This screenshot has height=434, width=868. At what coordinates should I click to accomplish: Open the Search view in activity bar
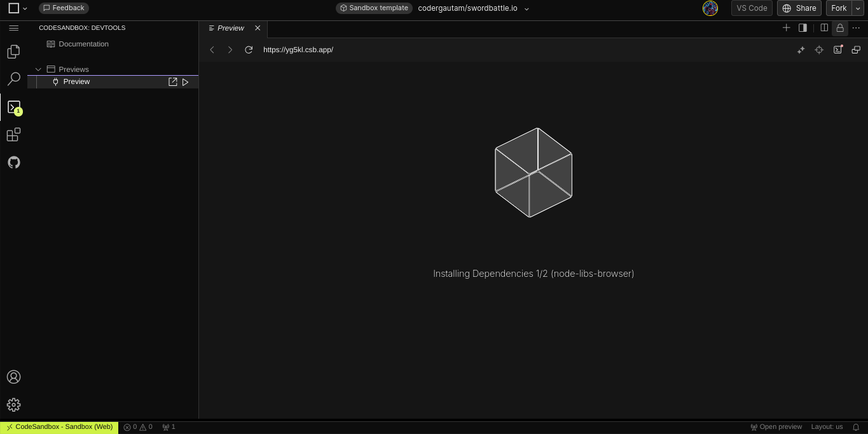point(13,79)
